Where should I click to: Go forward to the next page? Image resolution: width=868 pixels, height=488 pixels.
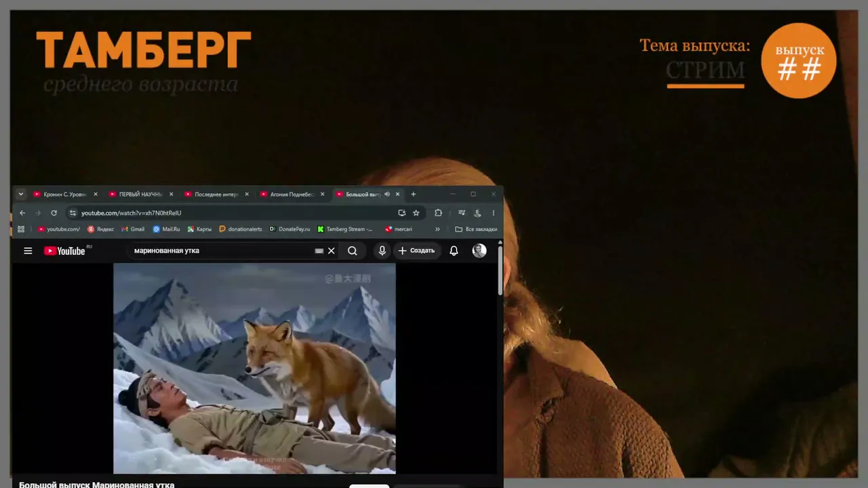point(38,213)
